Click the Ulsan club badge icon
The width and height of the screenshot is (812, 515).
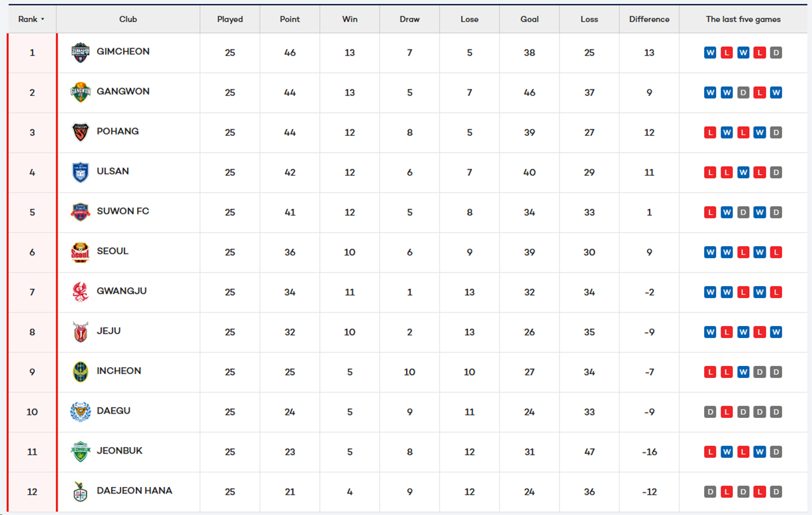tap(81, 173)
